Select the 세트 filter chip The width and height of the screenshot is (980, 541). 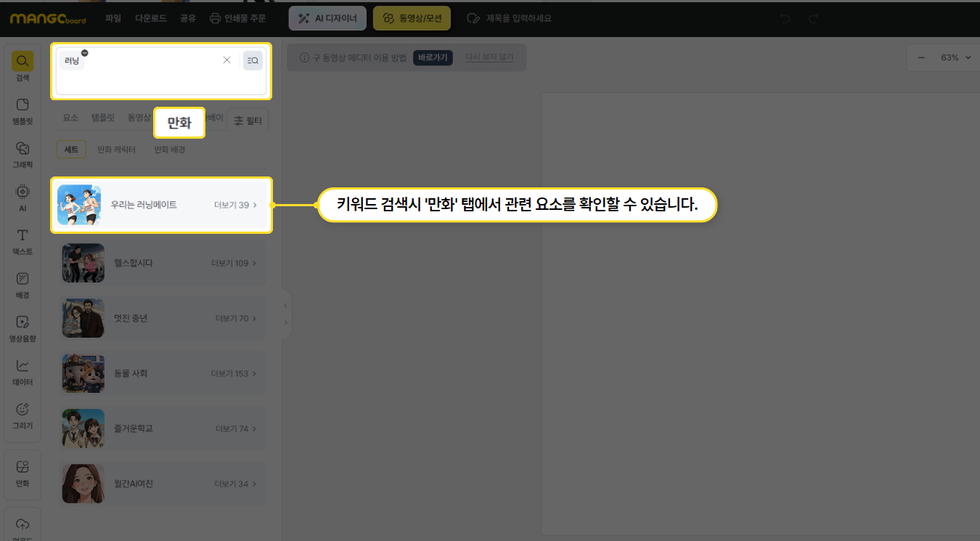pos(71,150)
